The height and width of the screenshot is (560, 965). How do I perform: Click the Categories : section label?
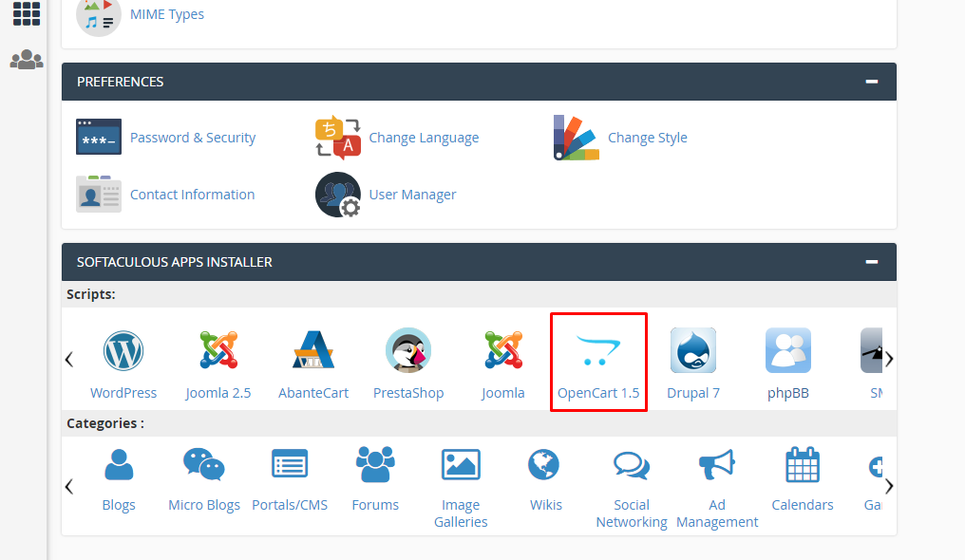(105, 423)
